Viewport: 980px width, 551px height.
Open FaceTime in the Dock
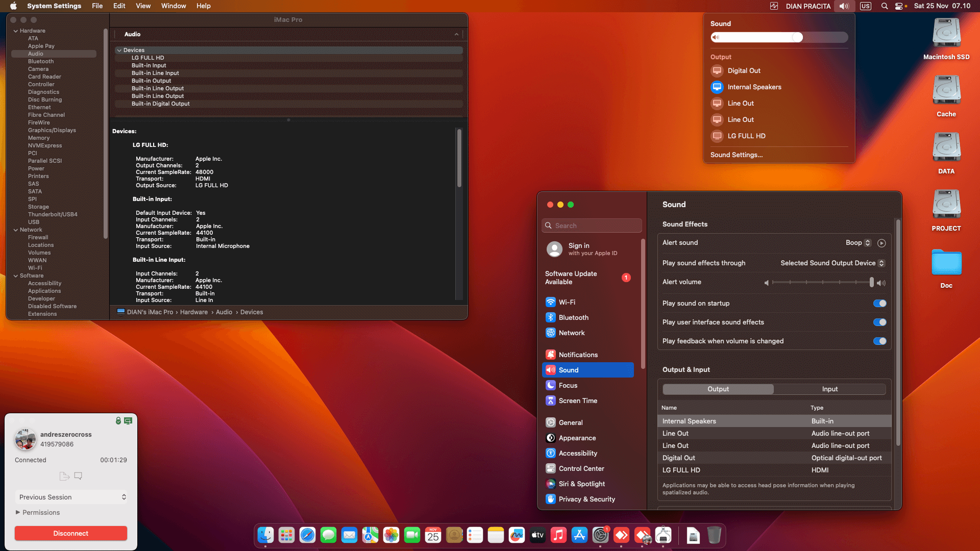tap(412, 535)
